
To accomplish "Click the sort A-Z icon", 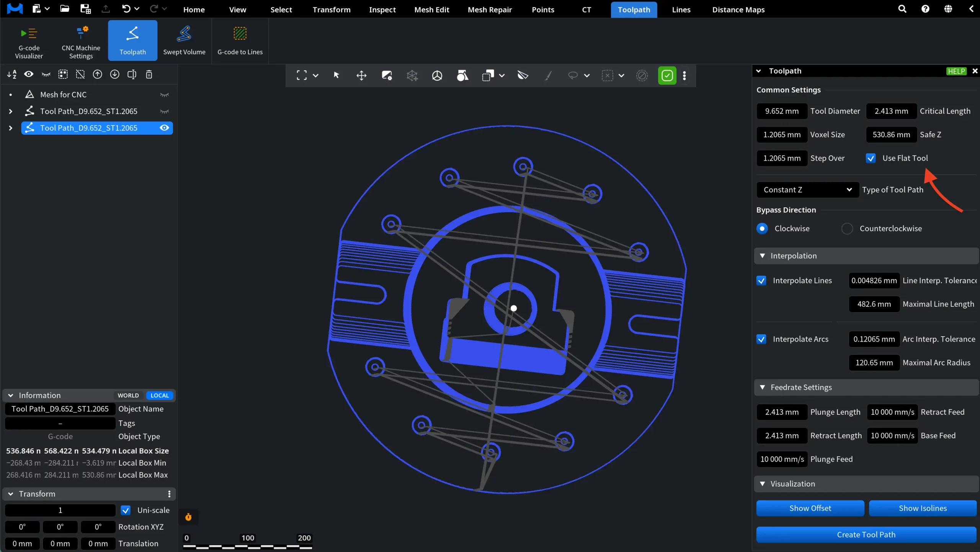I will (12, 74).
